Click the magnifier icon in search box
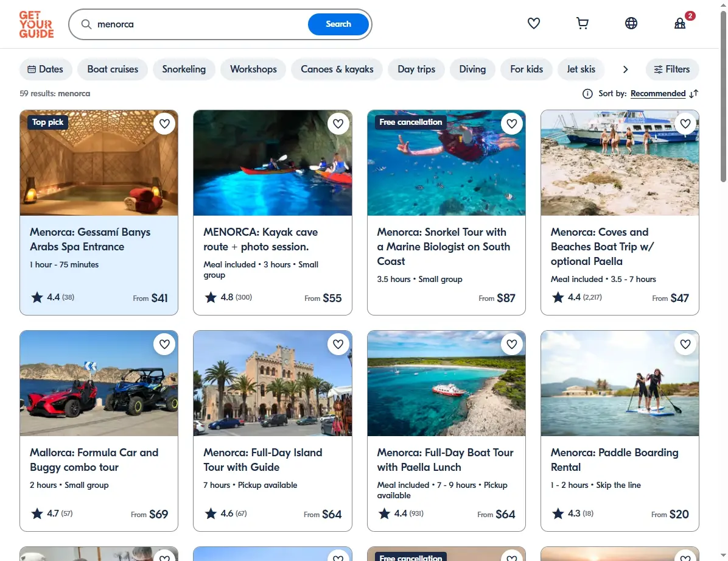The height and width of the screenshot is (561, 728). pyautogui.click(x=86, y=24)
